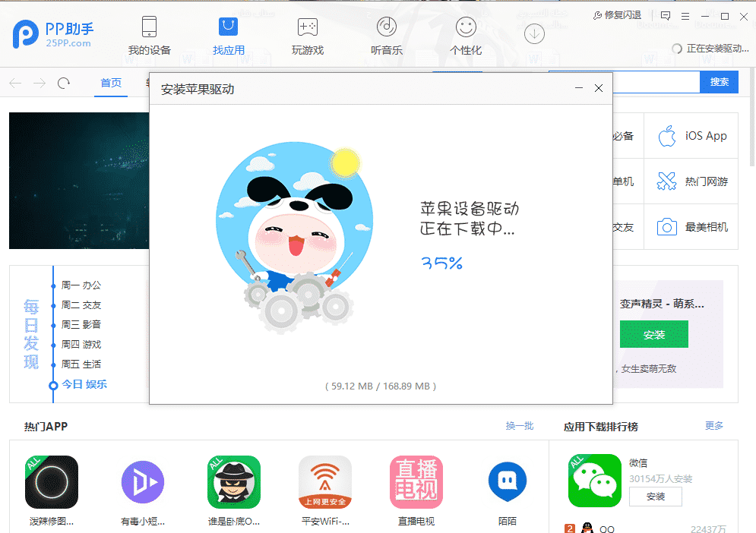Open 我的设备 device tab
The height and width of the screenshot is (533, 756).
[150, 36]
